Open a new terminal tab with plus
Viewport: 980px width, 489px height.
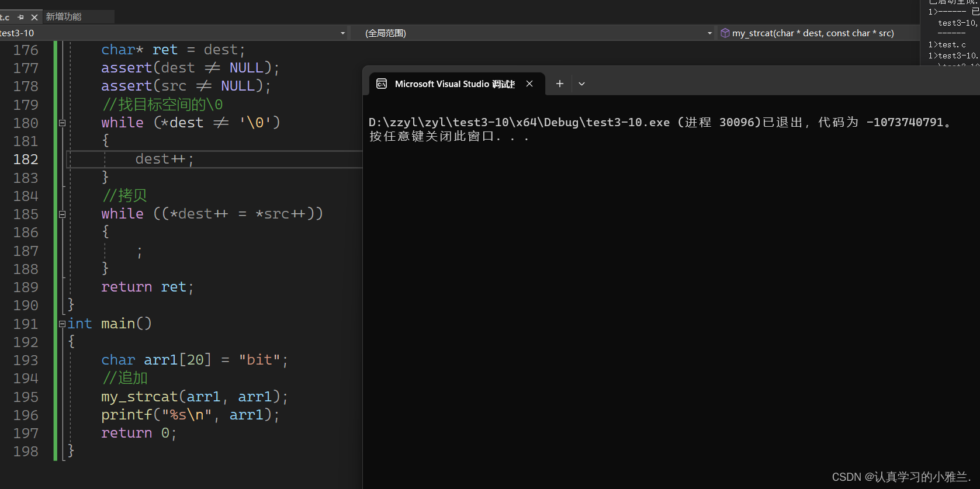coord(559,84)
